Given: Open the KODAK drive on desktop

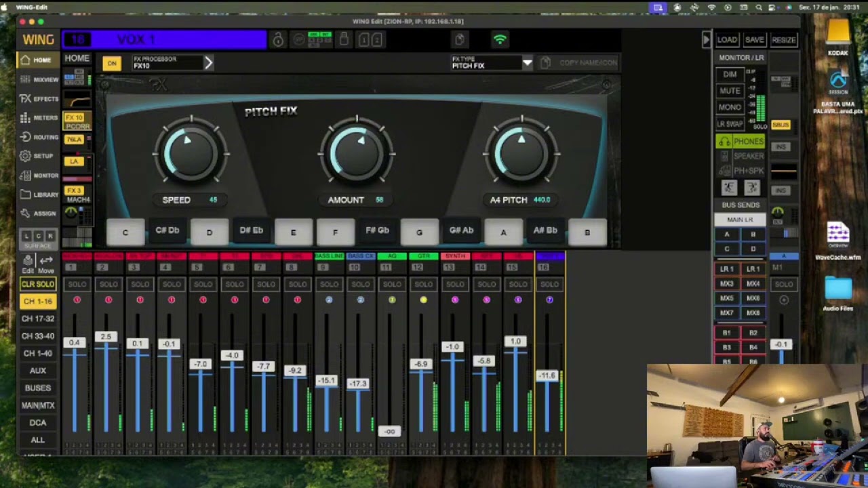Looking at the screenshot, I should tap(838, 37).
